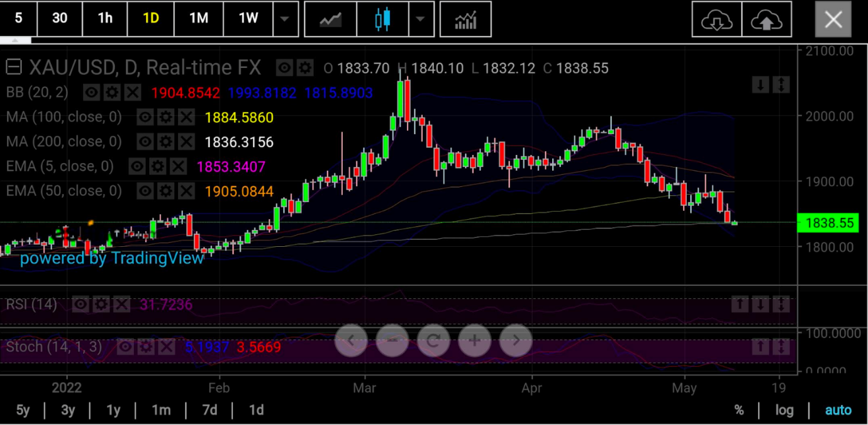
Task: Switch to the 1h timeframe
Action: click(x=105, y=18)
